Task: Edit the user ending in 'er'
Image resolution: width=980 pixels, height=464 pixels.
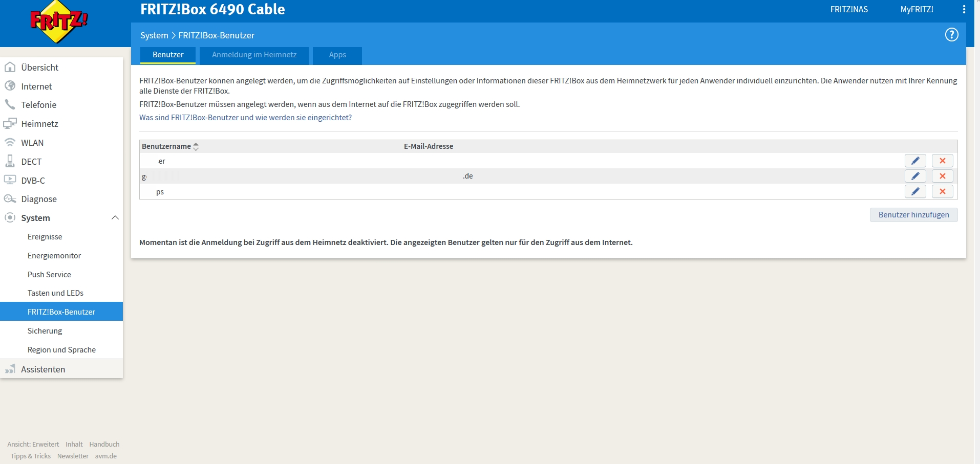Action: [x=915, y=161]
